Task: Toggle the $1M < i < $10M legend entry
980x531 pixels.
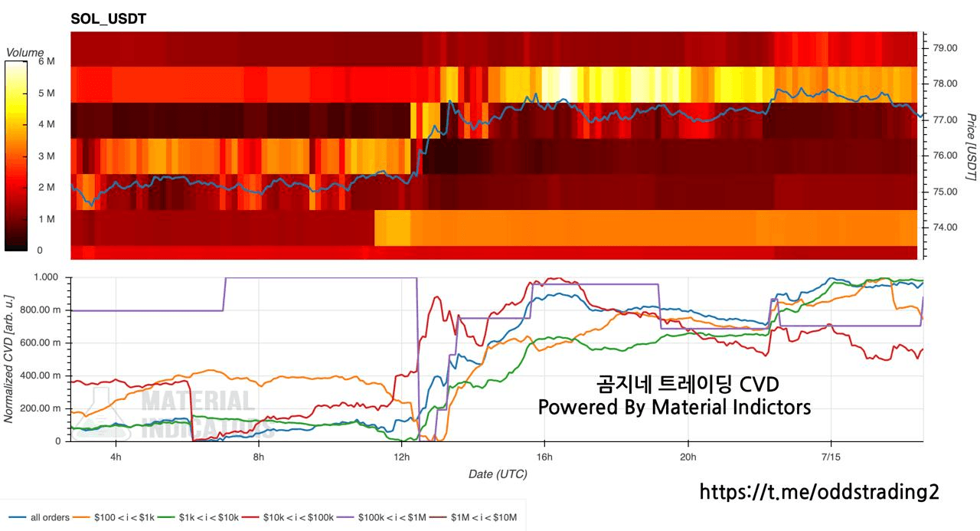Action: (475, 518)
